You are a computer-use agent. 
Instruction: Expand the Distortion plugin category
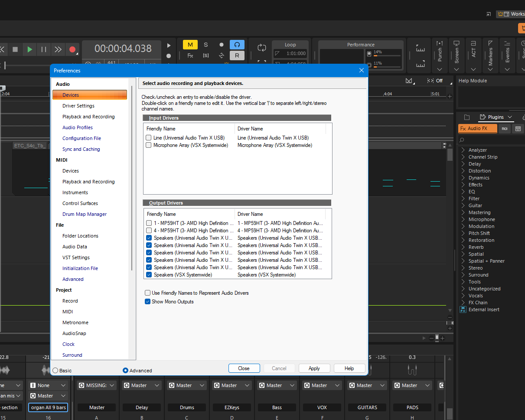(463, 171)
